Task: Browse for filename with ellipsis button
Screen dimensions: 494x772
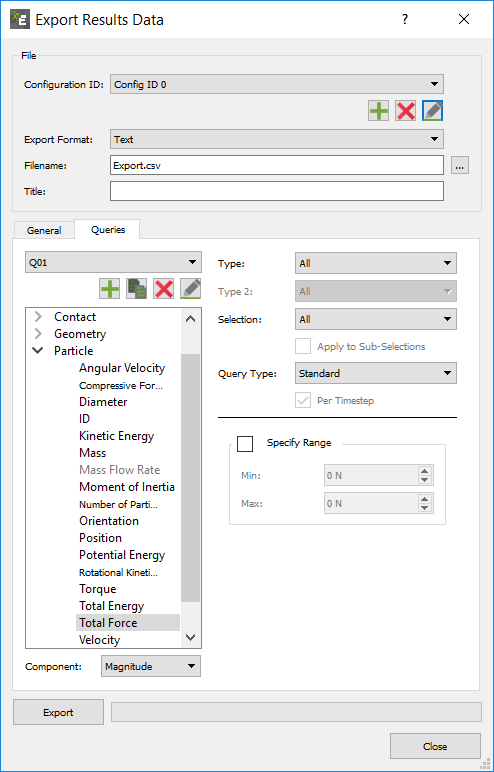Action: pos(460,166)
